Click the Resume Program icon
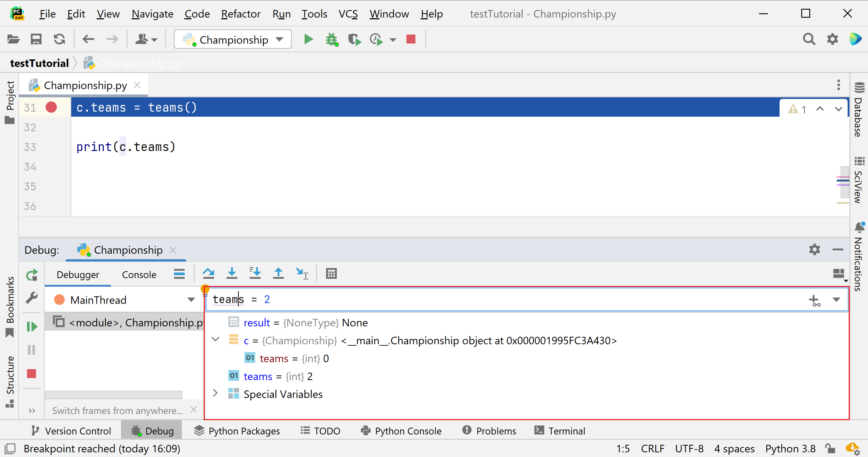Viewport: 868px width, 457px height. point(31,326)
